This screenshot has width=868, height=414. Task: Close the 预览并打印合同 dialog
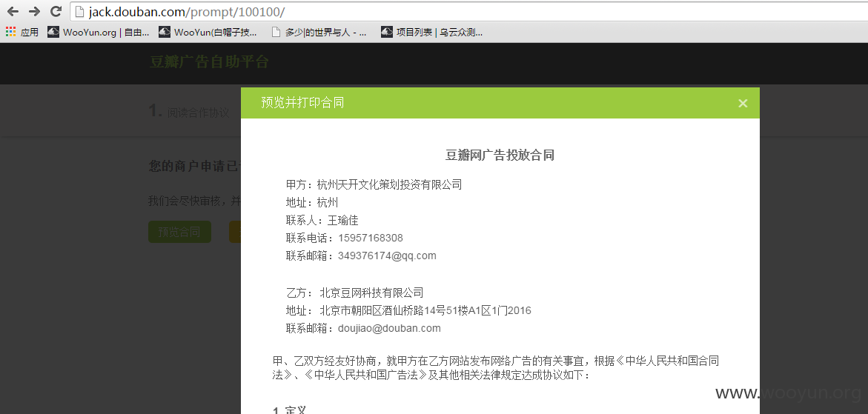pyautogui.click(x=743, y=104)
